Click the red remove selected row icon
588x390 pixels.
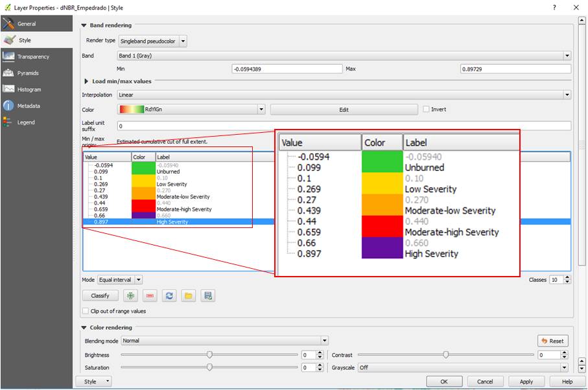point(150,295)
